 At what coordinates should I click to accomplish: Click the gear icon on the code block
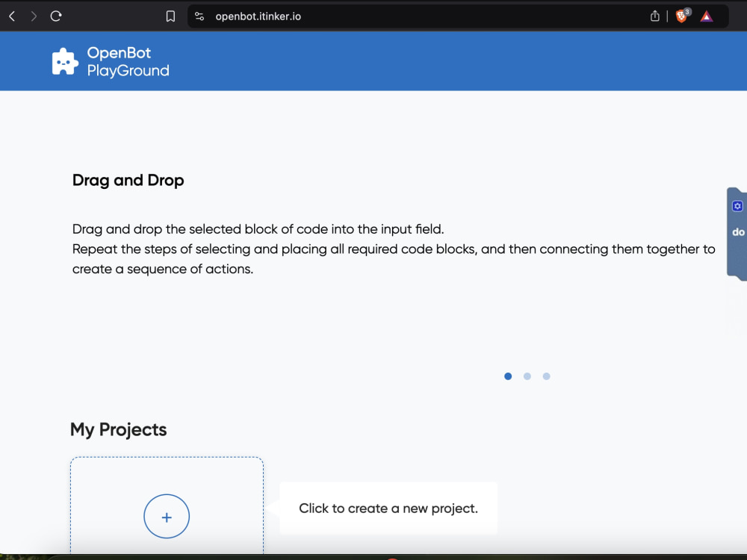(737, 206)
